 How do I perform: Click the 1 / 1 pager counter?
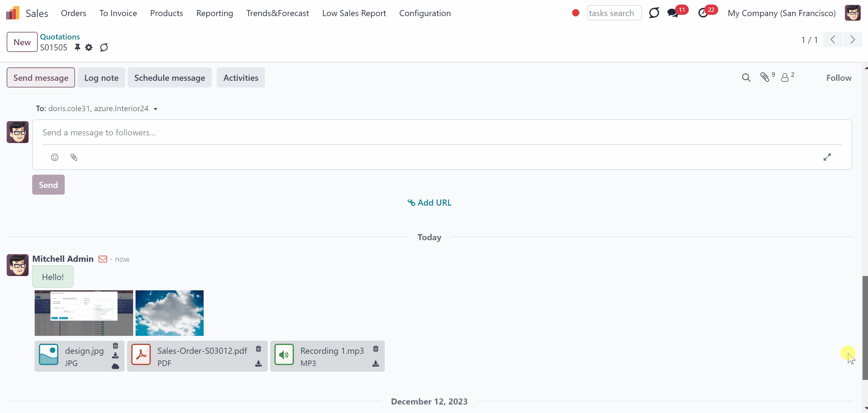click(809, 40)
